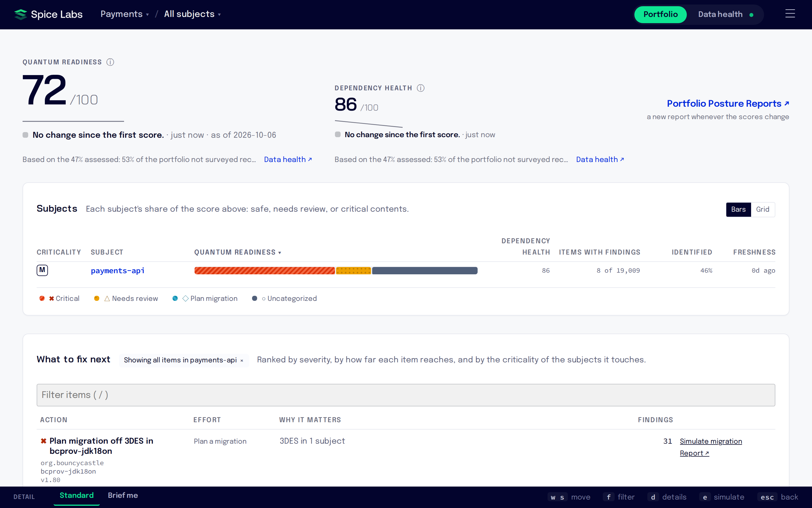The height and width of the screenshot is (508, 812).
Task: Click the '0d ago' freshness value
Action: [763, 270]
